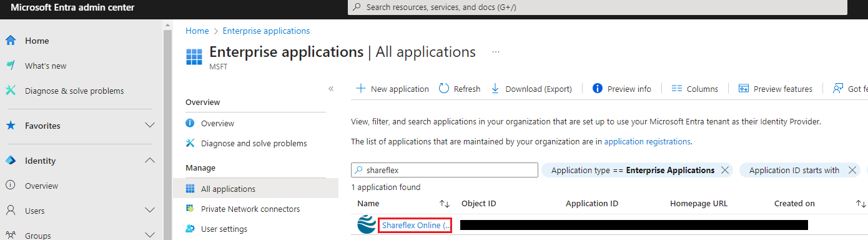Open the Shareflex Online application link
The width and height of the screenshot is (868, 240).
pyautogui.click(x=417, y=225)
